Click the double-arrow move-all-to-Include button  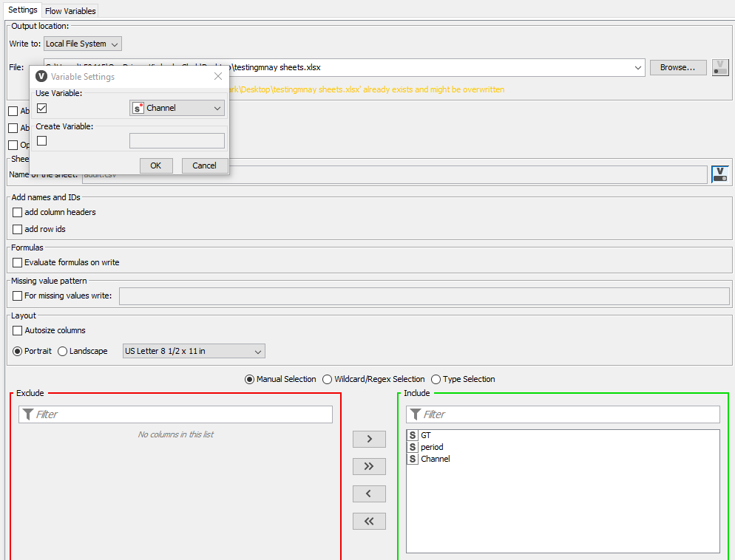pyautogui.click(x=369, y=466)
